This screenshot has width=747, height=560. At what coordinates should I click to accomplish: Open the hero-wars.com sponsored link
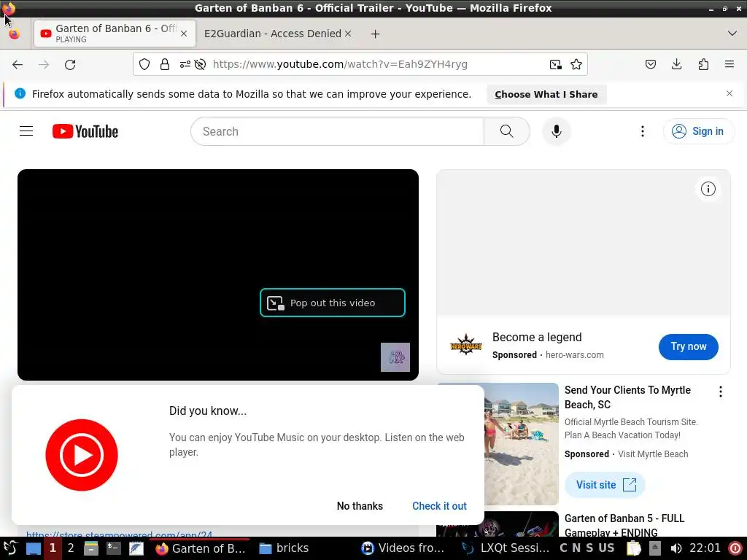coord(575,355)
